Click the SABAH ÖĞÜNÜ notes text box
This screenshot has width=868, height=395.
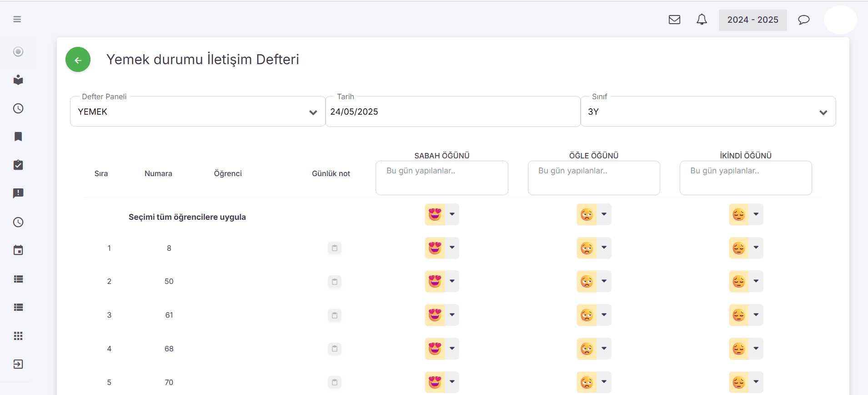[442, 178]
